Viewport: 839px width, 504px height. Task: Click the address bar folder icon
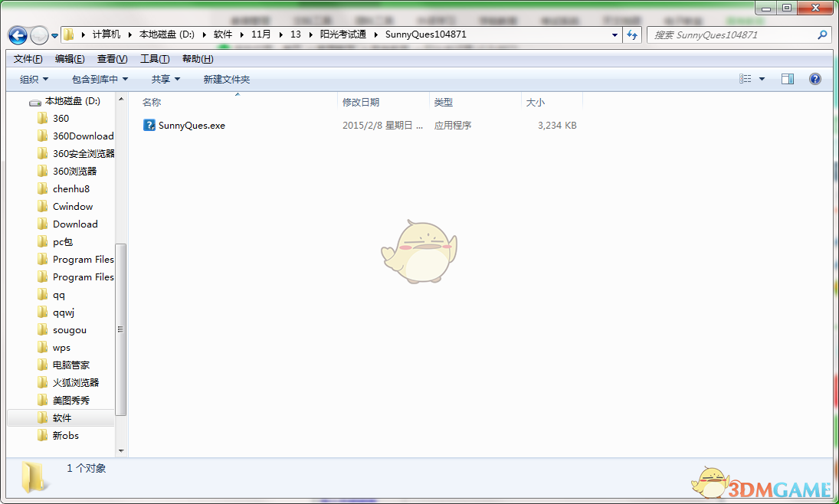click(x=68, y=34)
